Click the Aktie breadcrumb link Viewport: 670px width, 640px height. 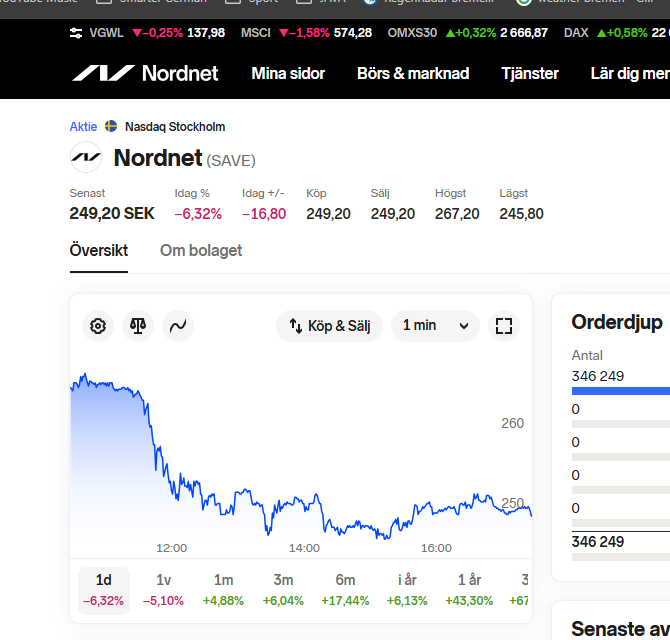click(83, 127)
